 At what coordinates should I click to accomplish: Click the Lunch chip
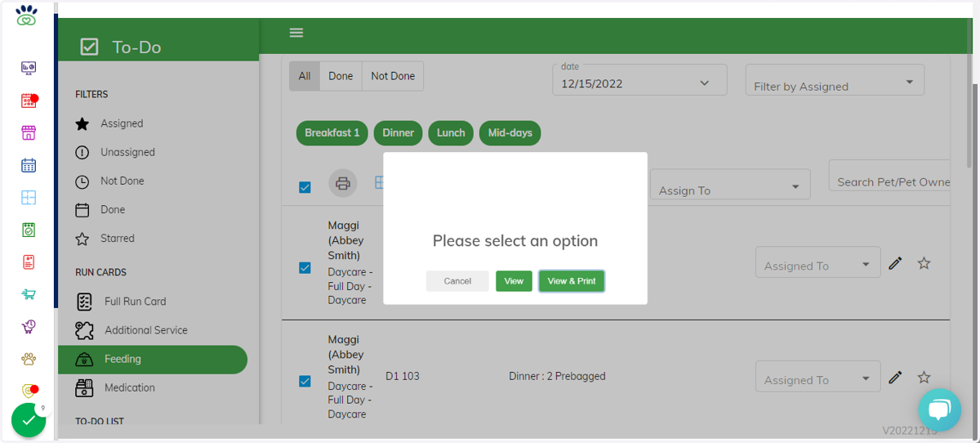tap(451, 133)
